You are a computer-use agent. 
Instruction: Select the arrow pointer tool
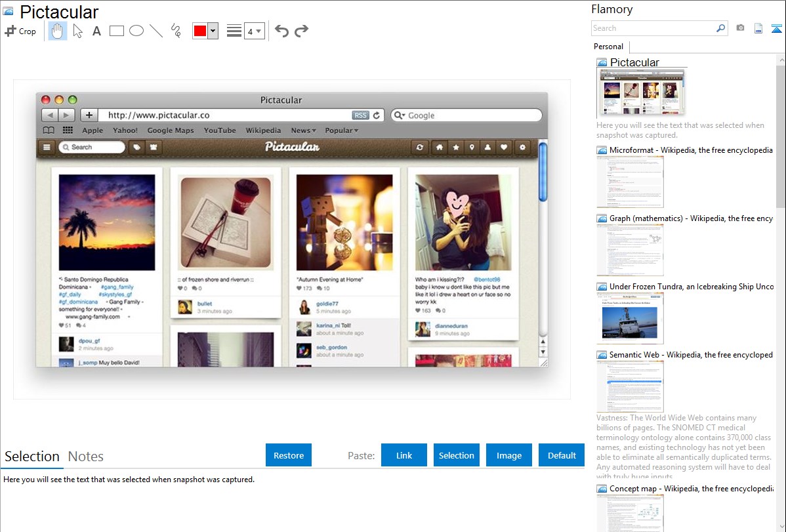tap(77, 31)
